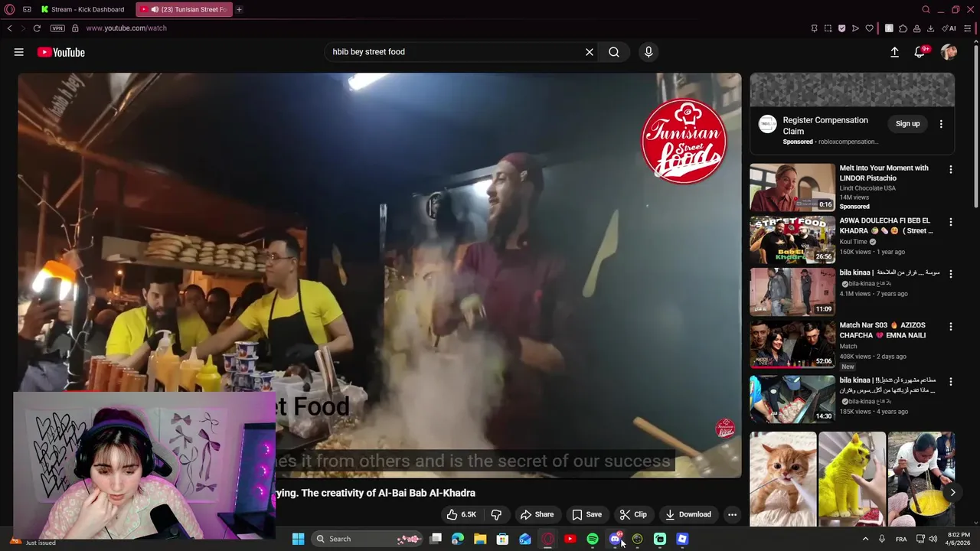980x551 pixels.
Task: Show next Shorts with the arrow
Action: [x=952, y=493]
